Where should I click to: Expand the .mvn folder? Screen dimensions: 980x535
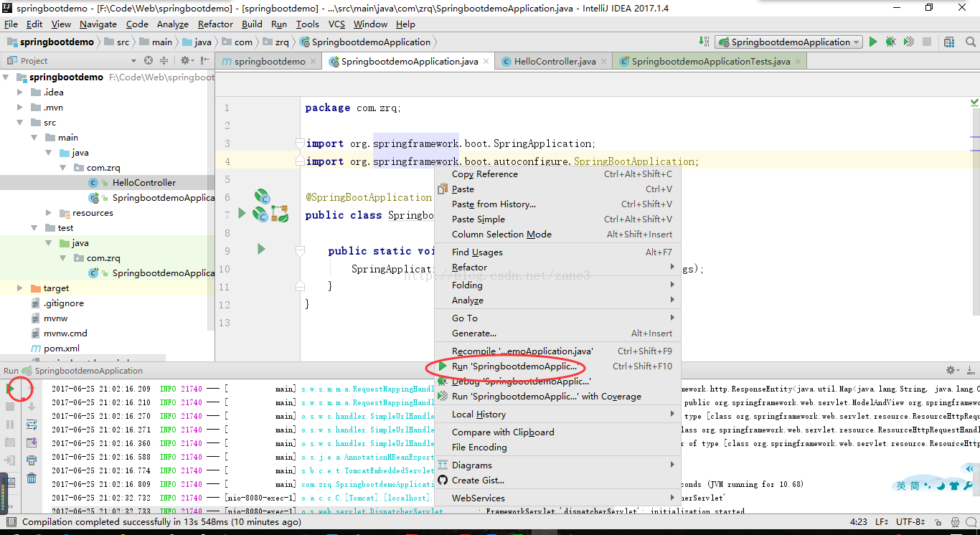click(x=21, y=107)
